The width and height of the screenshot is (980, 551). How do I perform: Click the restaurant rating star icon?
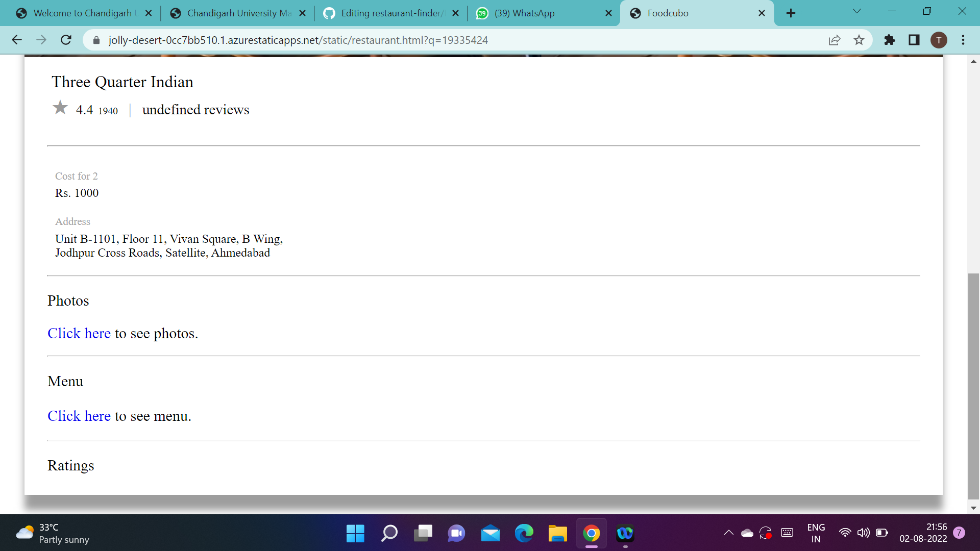pos(60,108)
